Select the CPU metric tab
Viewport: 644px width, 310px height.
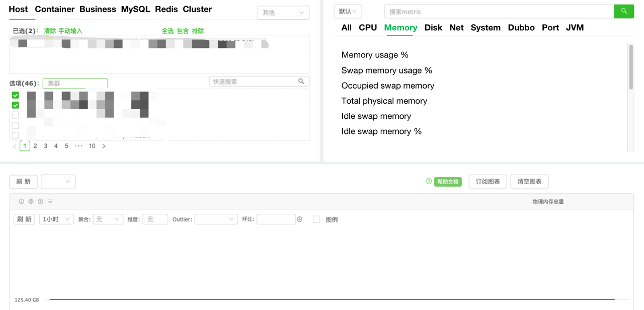(368, 28)
